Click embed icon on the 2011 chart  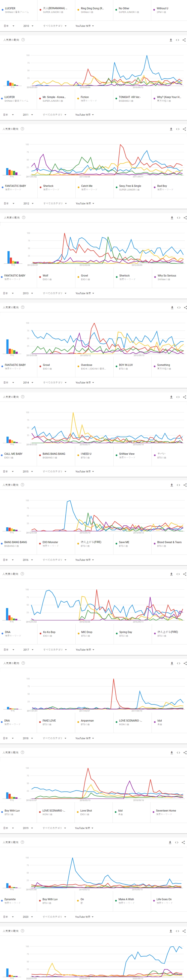(x=178, y=129)
